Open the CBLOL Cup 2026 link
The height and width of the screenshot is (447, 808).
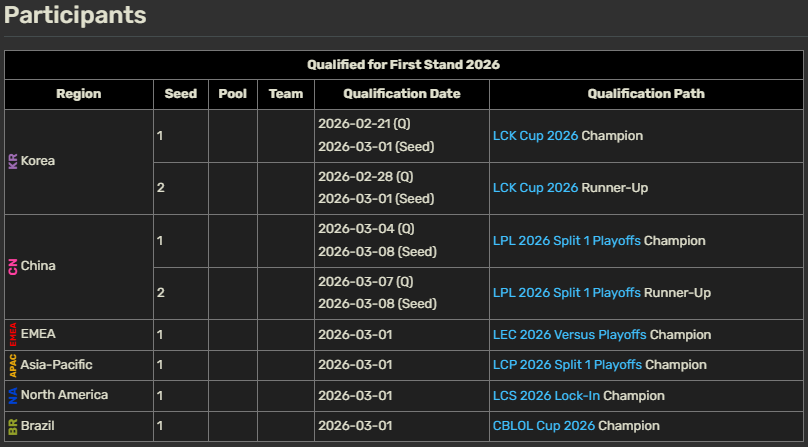[543, 426]
